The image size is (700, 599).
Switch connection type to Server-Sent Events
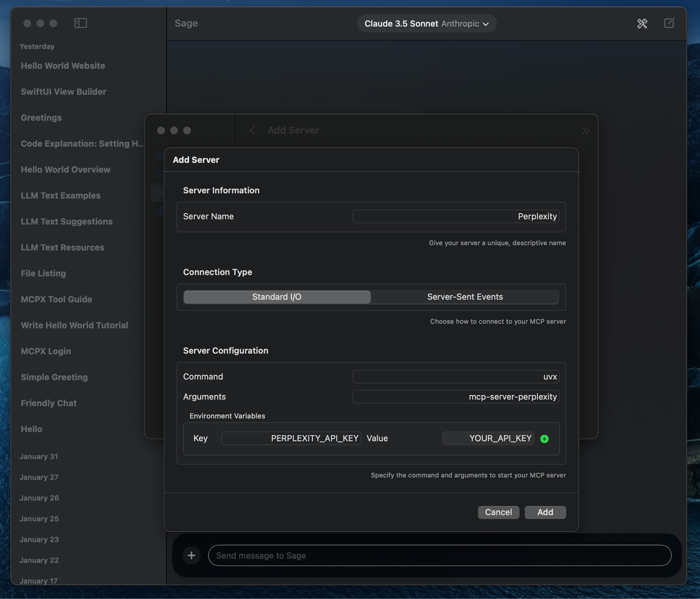click(465, 297)
